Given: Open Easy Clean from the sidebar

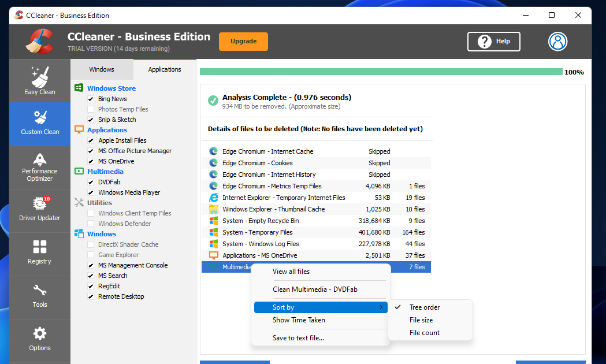Looking at the screenshot, I should (x=40, y=81).
